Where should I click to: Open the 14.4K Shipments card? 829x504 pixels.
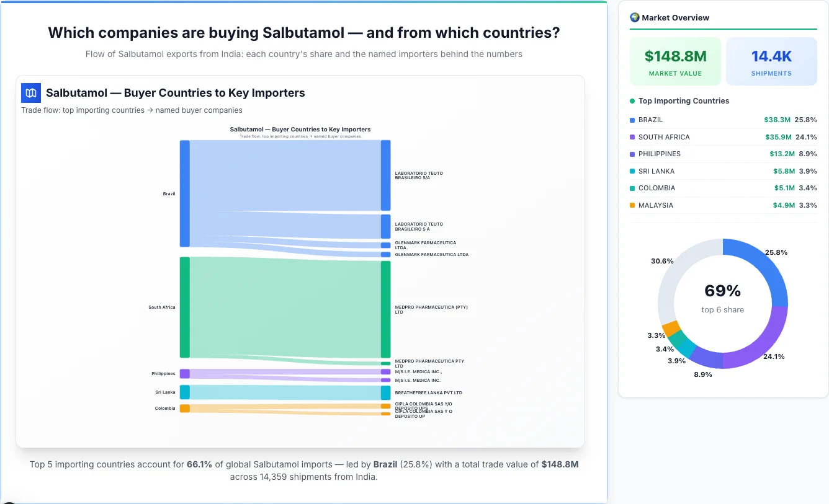pyautogui.click(x=771, y=61)
